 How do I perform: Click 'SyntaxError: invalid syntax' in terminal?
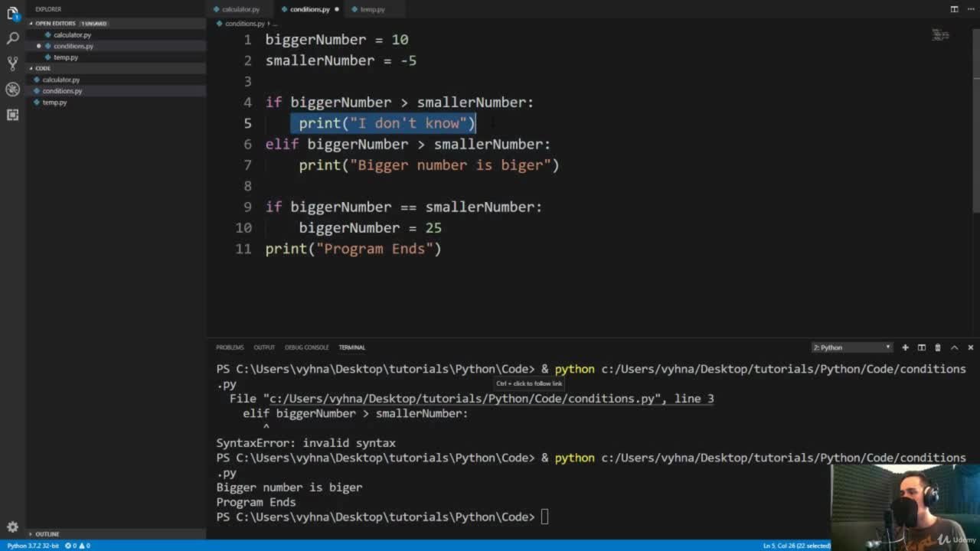click(305, 443)
